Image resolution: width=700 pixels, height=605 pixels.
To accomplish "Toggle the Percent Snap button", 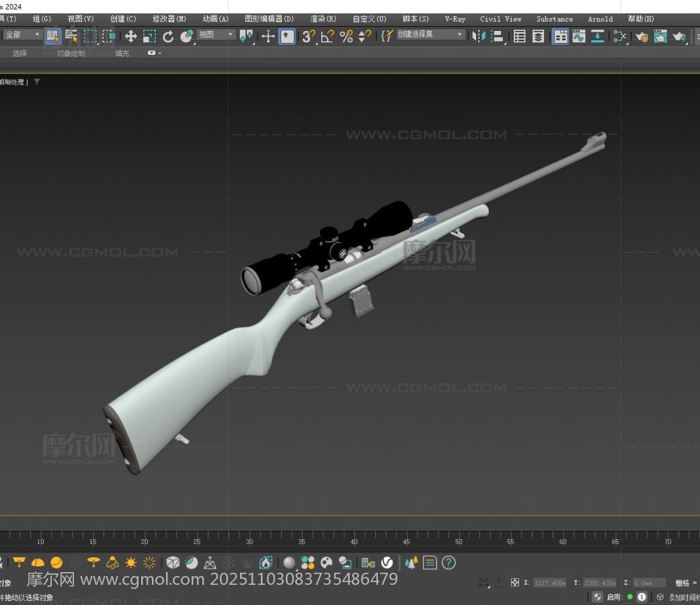I will click(346, 36).
